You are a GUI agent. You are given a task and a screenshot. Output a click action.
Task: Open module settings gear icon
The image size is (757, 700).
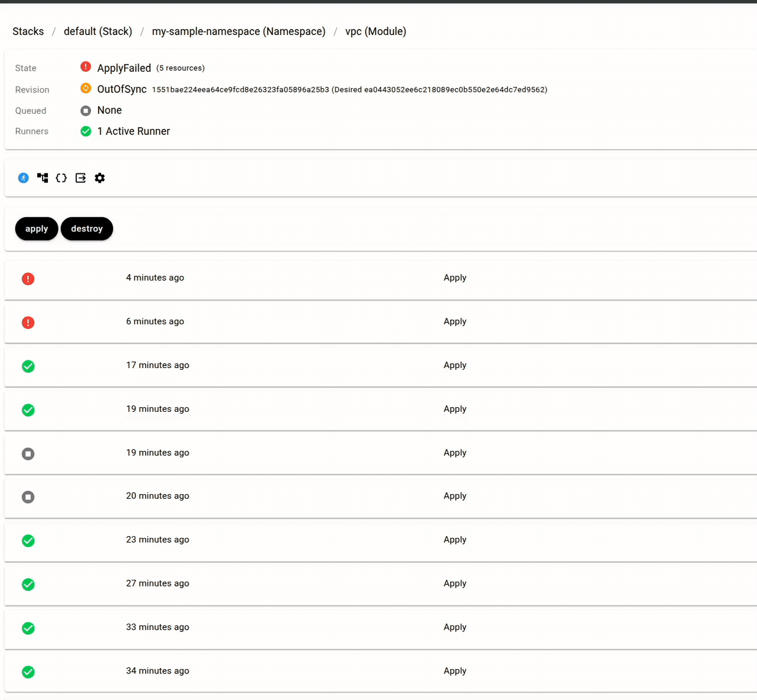pyautogui.click(x=100, y=178)
